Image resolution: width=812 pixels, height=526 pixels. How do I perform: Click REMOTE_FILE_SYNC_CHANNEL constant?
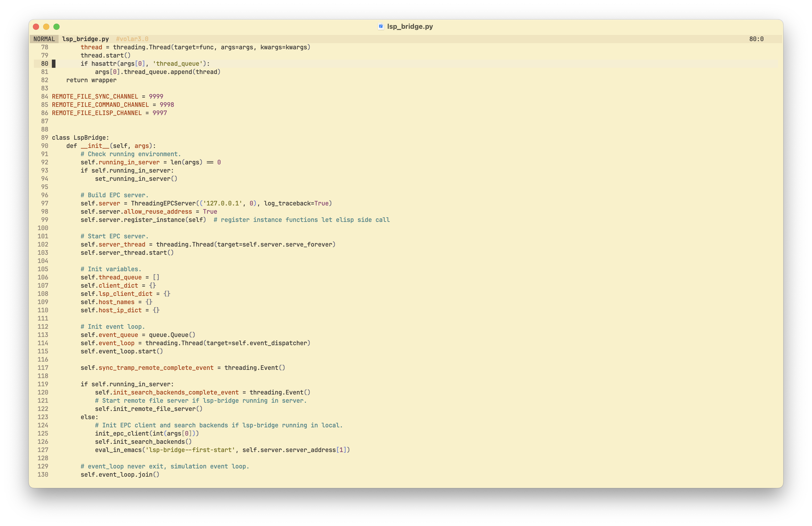pyautogui.click(x=95, y=97)
